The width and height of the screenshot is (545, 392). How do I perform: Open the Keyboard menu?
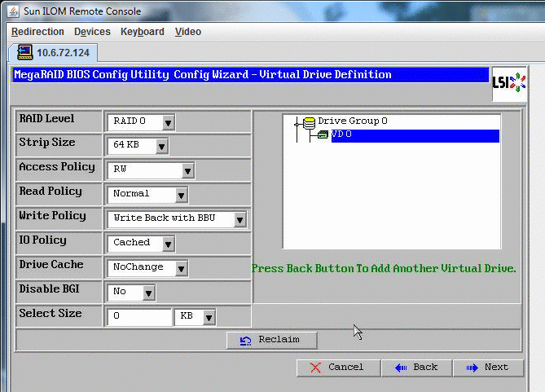(x=143, y=32)
